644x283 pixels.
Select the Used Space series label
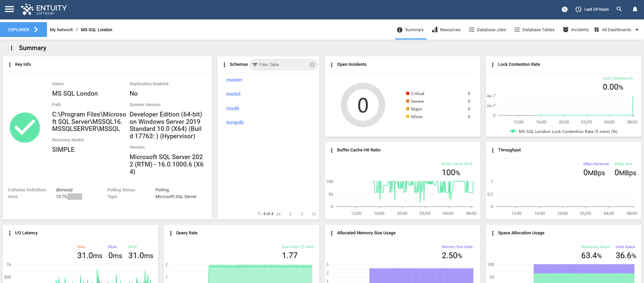tap(625, 247)
